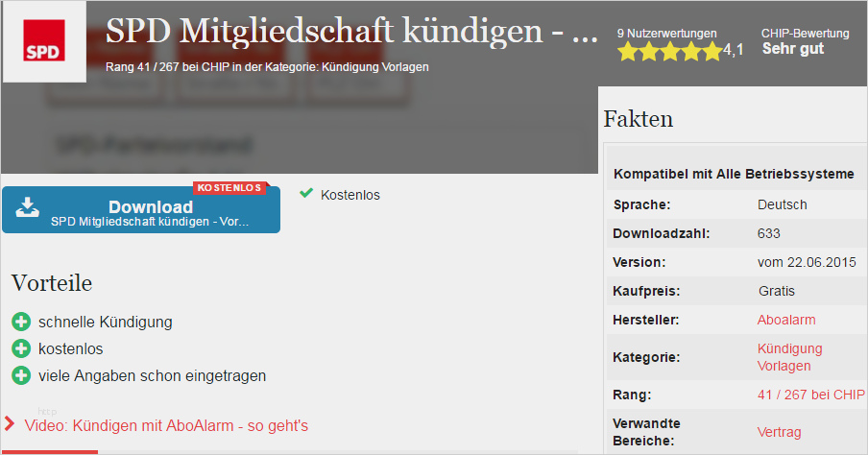Click the 'Vorteile' heading
This screenshot has width=868, height=455.
coord(52,283)
